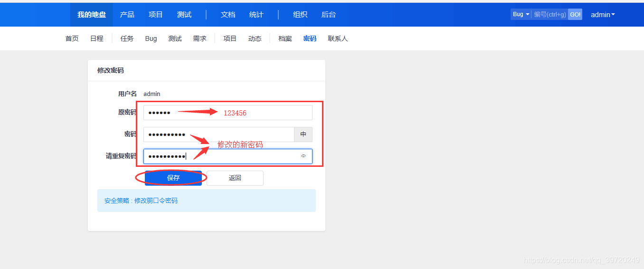The image size is (644, 269).
Task: Switch to the 测试 sub-tab
Action: (175, 38)
